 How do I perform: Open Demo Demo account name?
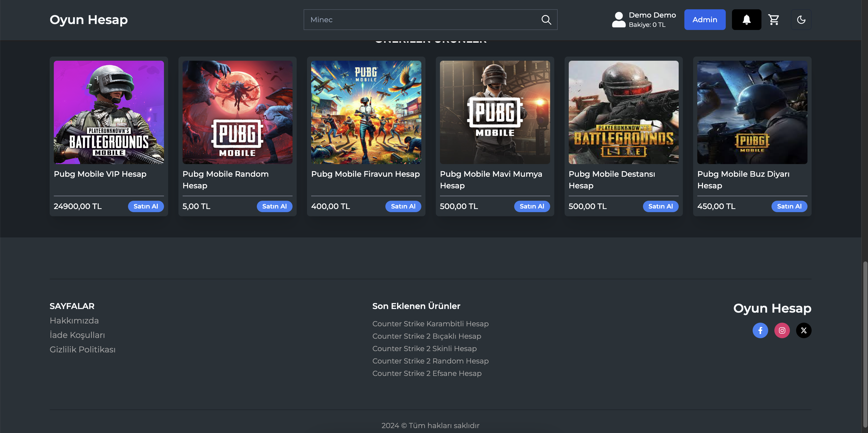[652, 15]
